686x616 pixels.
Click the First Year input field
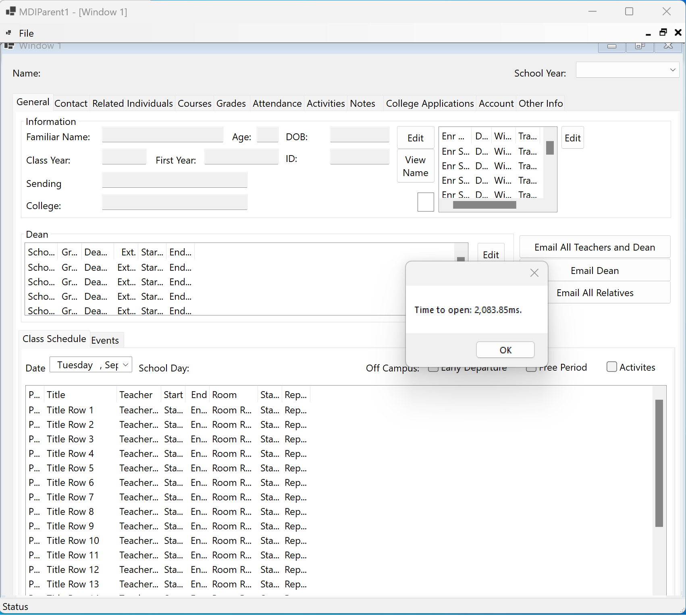(x=241, y=157)
